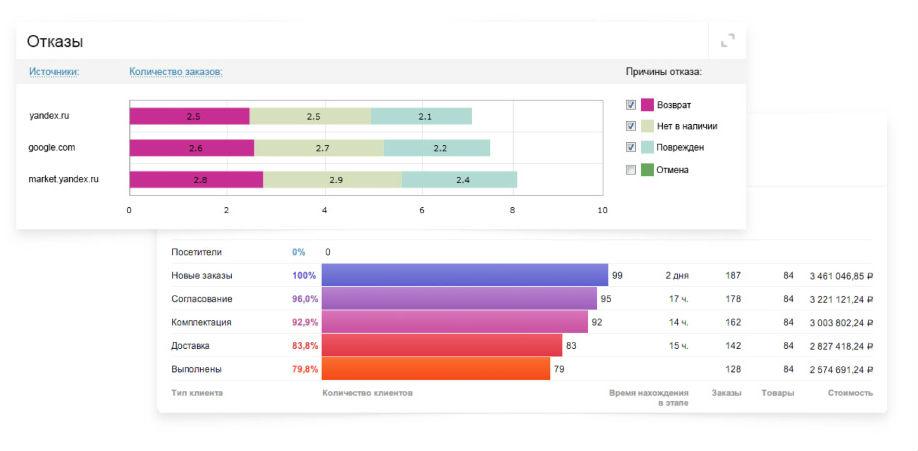
Task: Disable the Поврежден checkbox
Action: pyautogui.click(x=630, y=147)
